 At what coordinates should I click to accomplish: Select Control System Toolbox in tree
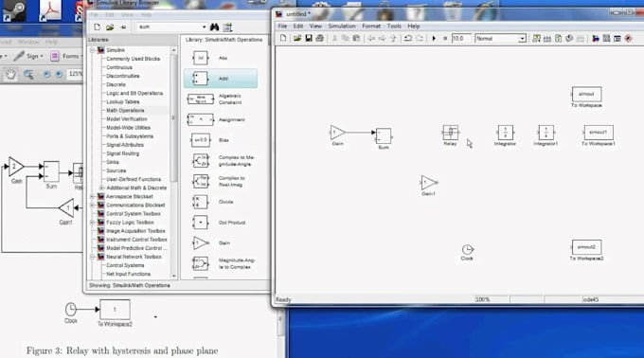point(134,213)
